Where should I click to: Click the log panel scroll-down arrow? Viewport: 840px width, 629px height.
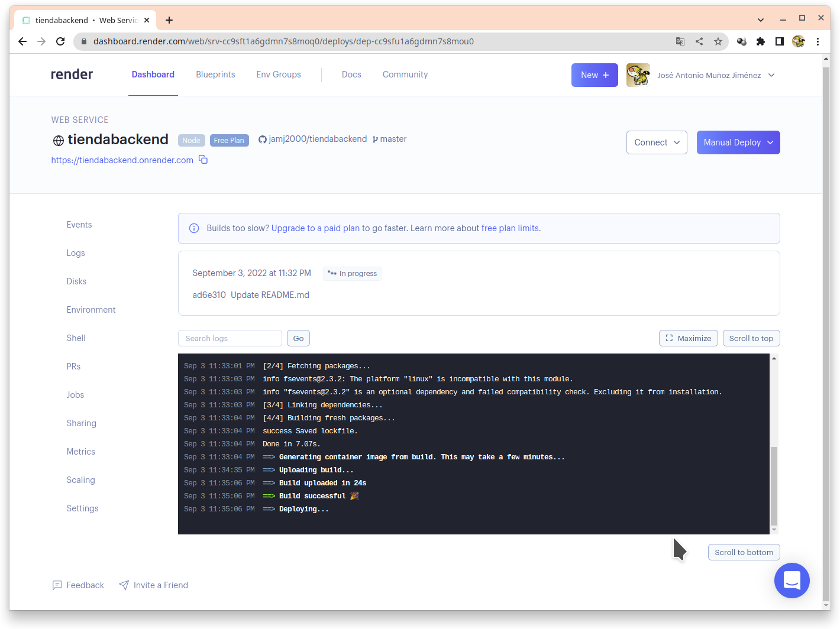tap(774, 530)
